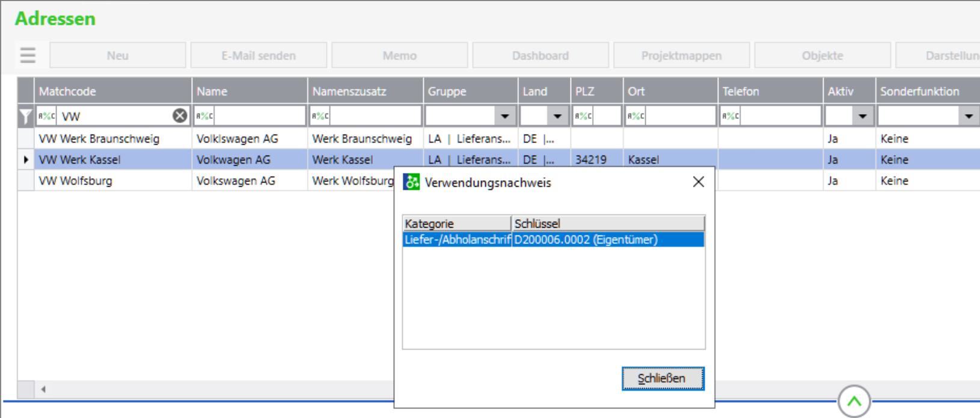Screen dimensions: 980x418
Task: Click the E-Mail senden button
Action: click(259, 55)
